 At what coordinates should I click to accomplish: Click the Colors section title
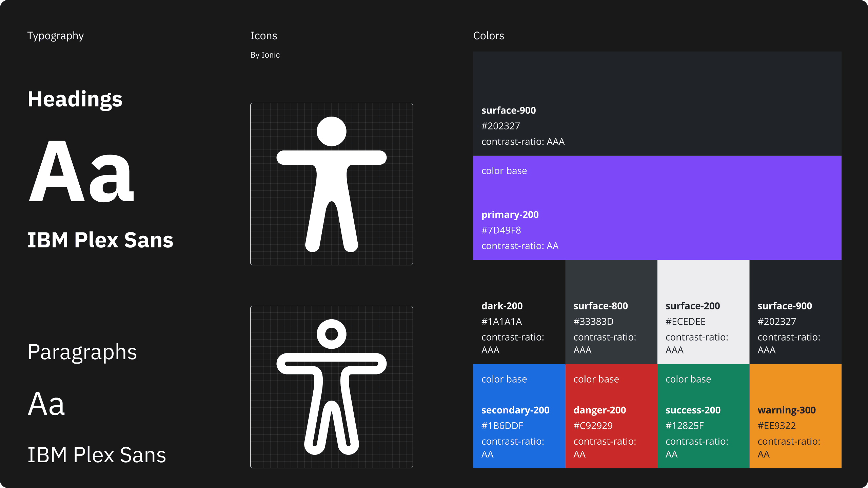tap(489, 36)
